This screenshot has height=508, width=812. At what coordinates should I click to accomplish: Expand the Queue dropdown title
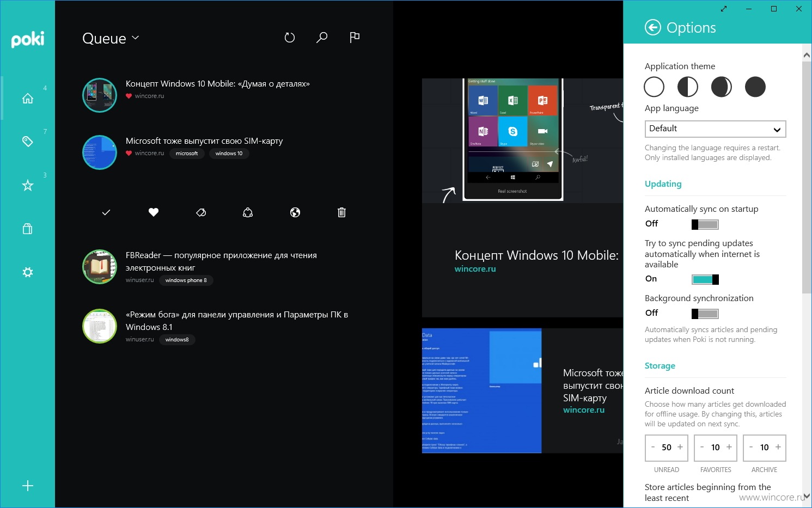click(111, 38)
